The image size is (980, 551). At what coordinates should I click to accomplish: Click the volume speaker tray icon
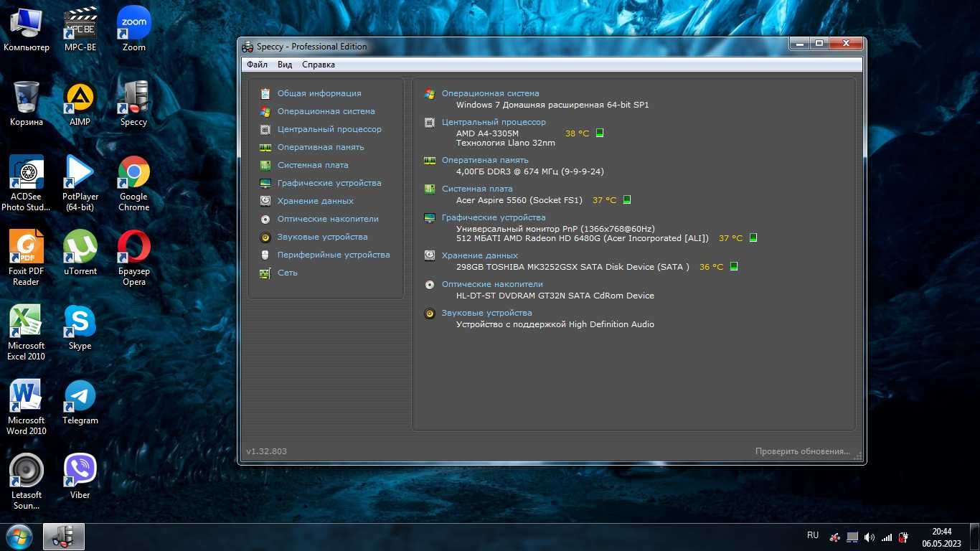[x=870, y=537]
